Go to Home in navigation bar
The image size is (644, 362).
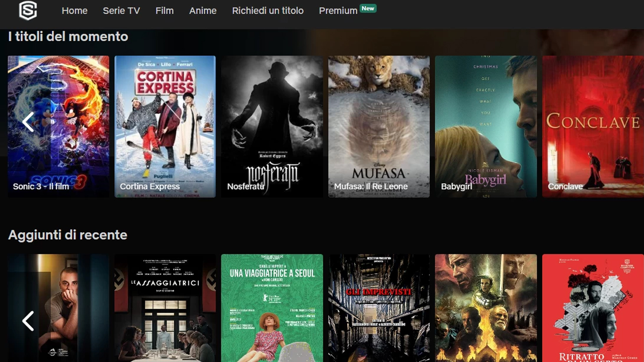[74, 11]
